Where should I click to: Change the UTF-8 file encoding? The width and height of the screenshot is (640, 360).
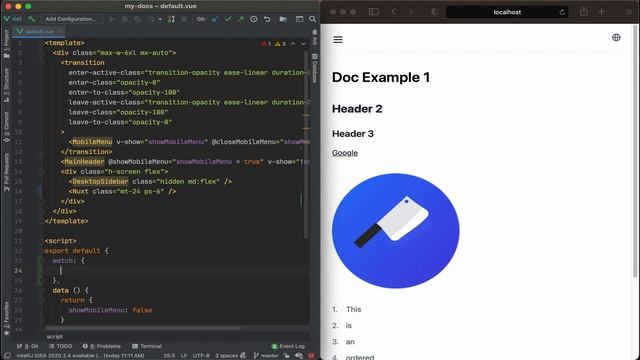point(201,356)
